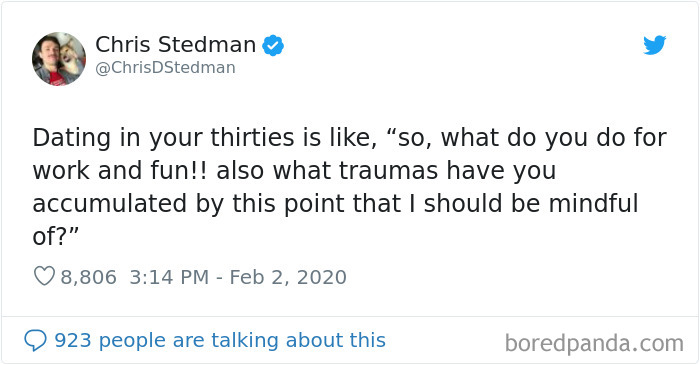700x365 pixels.
Task: Open the 3:14 PM - Feb 2, 2020 timestamp
Action: pos(238,277)
